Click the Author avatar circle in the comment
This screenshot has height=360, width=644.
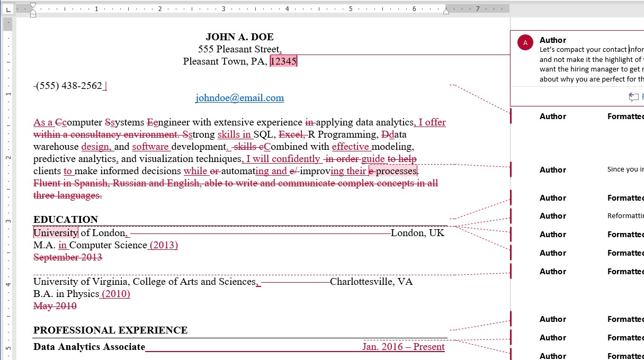[x=525, y=43]
